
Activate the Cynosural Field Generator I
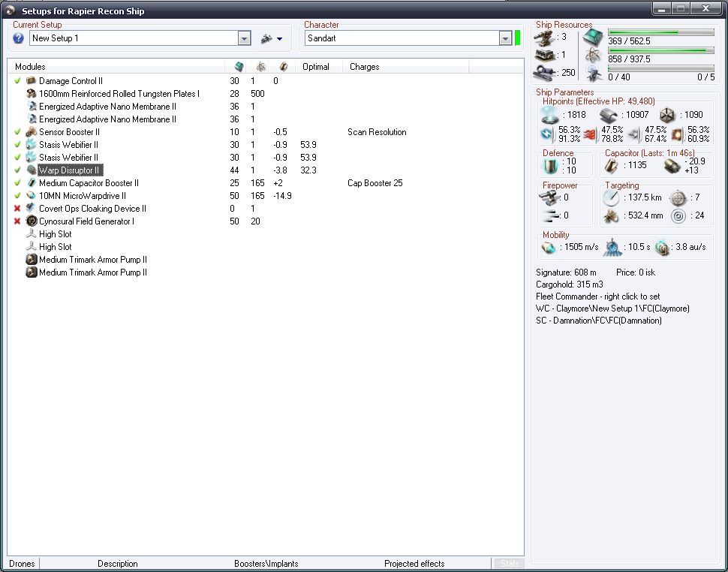18,221
